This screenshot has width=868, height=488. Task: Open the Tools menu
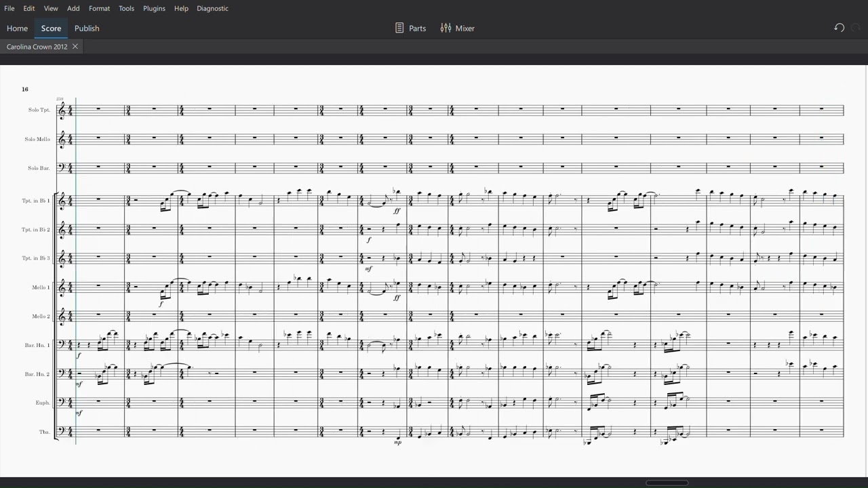[126, 8]
